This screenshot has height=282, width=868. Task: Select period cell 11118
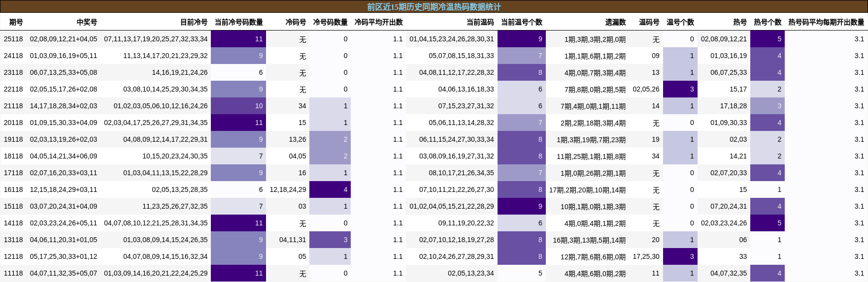point(13,273)
